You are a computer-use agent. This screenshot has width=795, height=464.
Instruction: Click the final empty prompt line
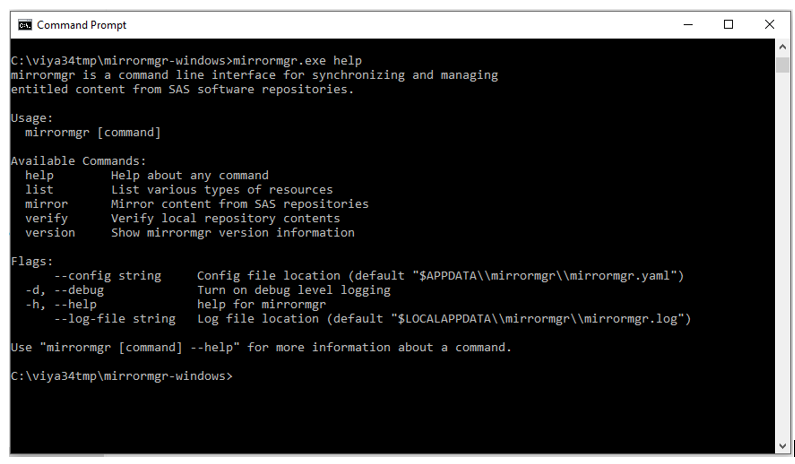(120, 377)
